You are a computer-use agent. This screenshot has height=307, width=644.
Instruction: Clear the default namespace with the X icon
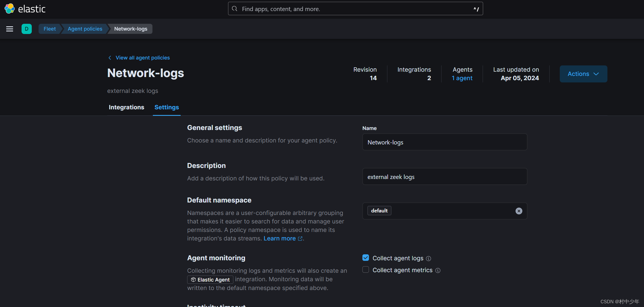(519, 211)
